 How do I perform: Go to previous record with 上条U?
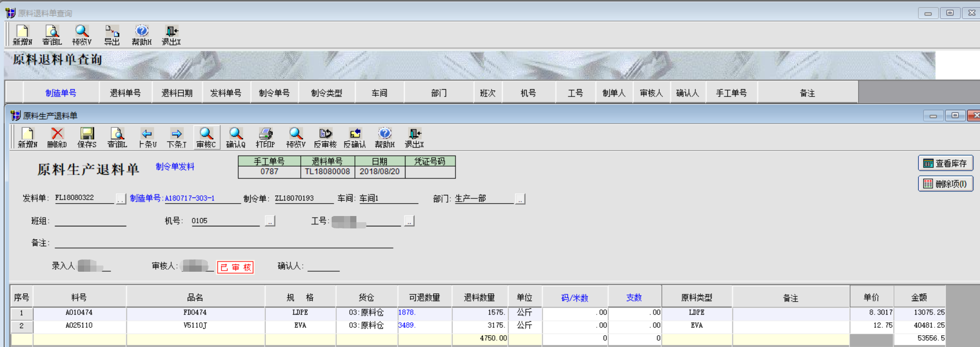pos(147,138)
